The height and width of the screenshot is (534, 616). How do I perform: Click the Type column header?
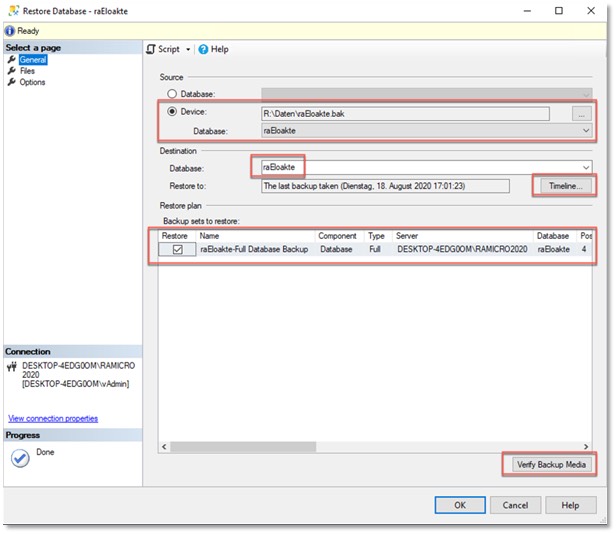pyautogui.click(x=378, y=236)
